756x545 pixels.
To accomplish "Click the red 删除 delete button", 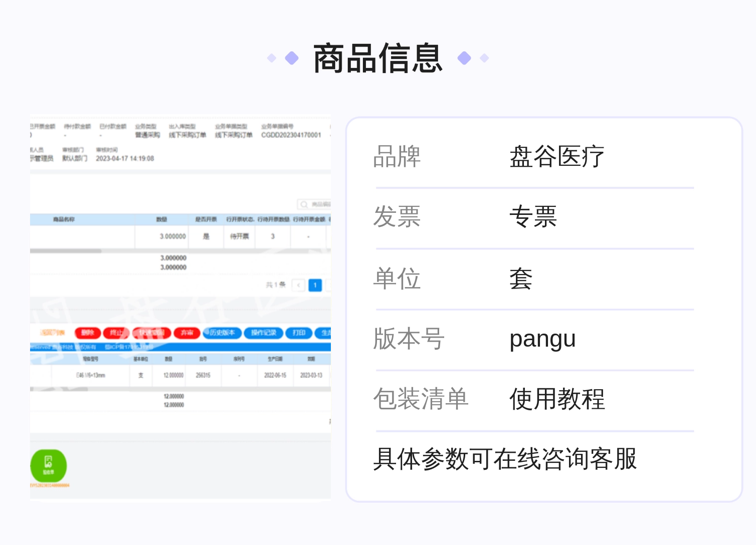I will (88, 333).
